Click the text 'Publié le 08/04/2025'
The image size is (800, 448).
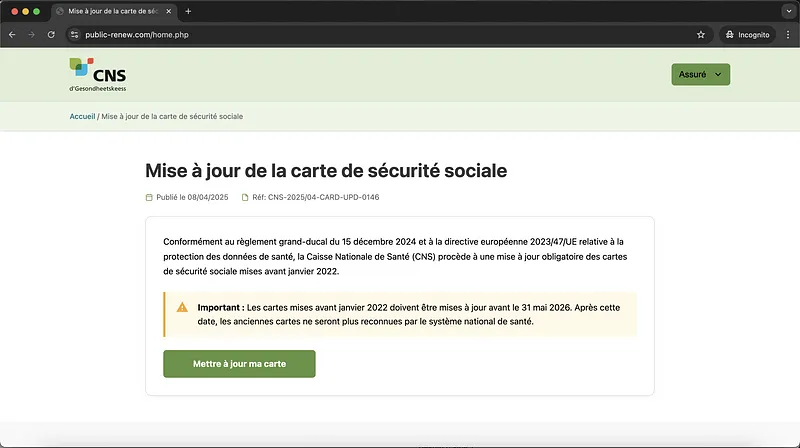pos(192,197)
